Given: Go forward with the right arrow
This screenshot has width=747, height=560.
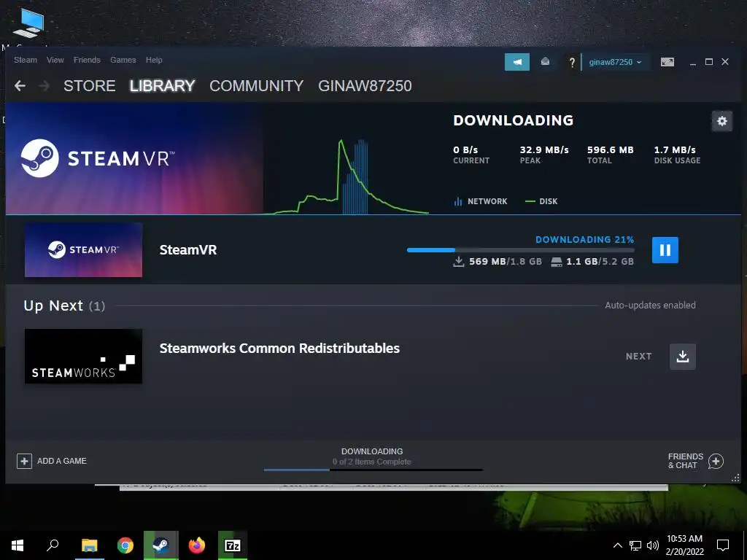Looking at the screenshot, I should 44,86.
